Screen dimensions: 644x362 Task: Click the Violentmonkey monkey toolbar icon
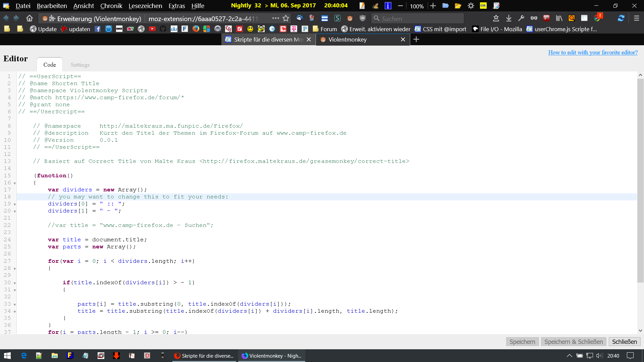tap(350, 18)
